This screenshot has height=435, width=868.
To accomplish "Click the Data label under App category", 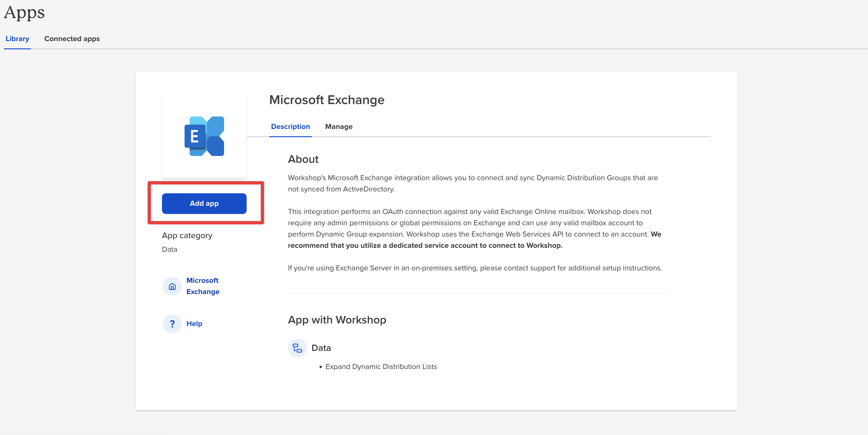I will [169, 249].
